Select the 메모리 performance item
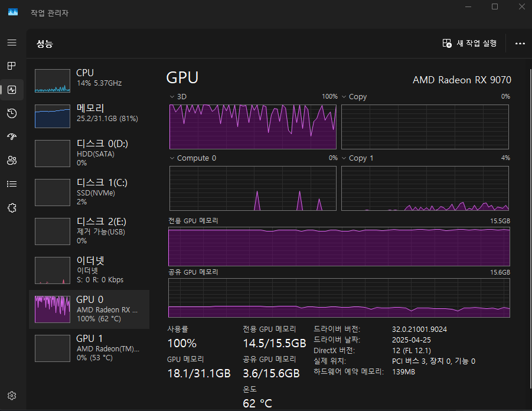Image resolution: width=532 pixels, height=411 pixels. 89,116
